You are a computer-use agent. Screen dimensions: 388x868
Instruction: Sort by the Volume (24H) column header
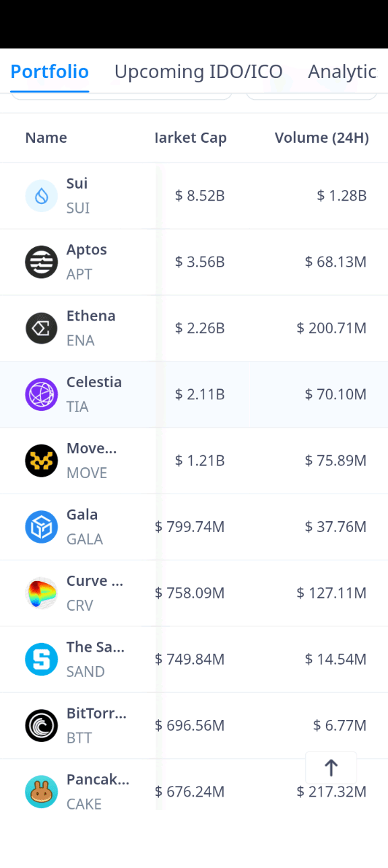click(x=322, y=138)
